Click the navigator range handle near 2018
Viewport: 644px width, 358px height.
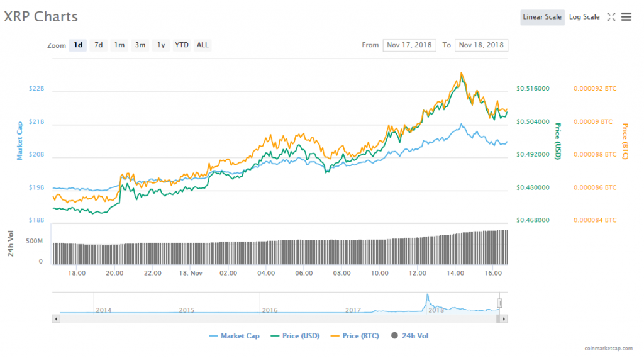tap(500, 303)
